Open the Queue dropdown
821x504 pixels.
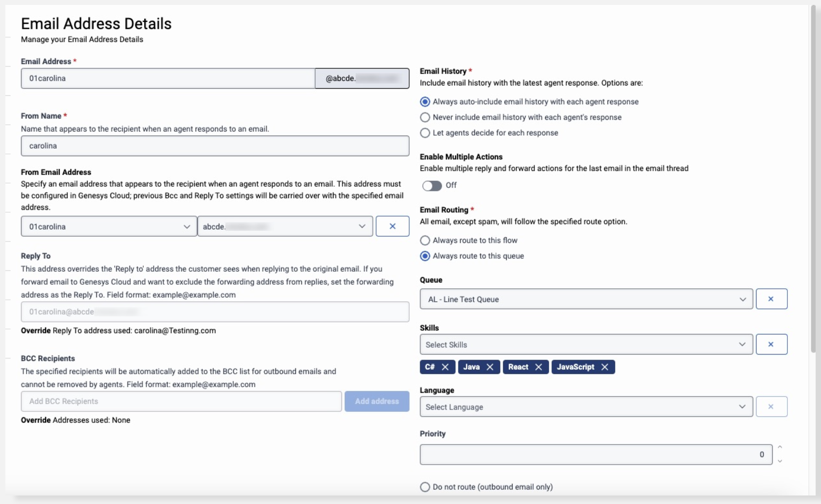pyautogui.click(x=743, y=299)
